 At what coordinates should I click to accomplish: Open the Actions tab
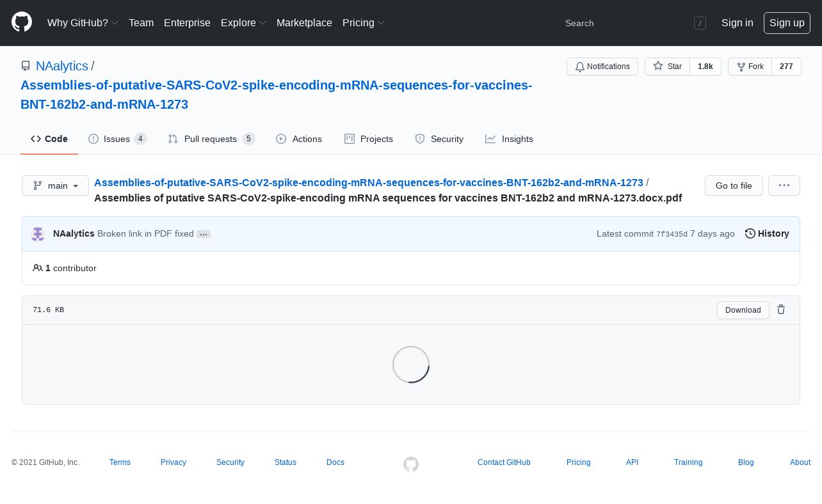(299, 139)
